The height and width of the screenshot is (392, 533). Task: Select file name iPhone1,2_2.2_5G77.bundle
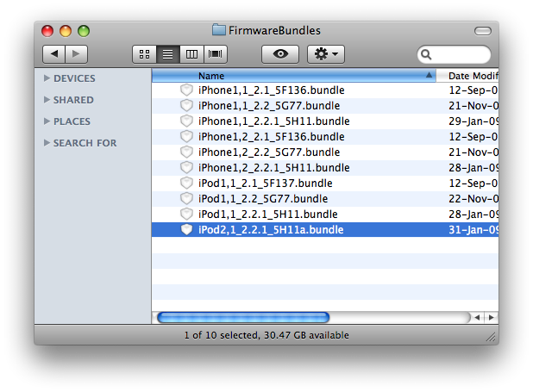269,152
